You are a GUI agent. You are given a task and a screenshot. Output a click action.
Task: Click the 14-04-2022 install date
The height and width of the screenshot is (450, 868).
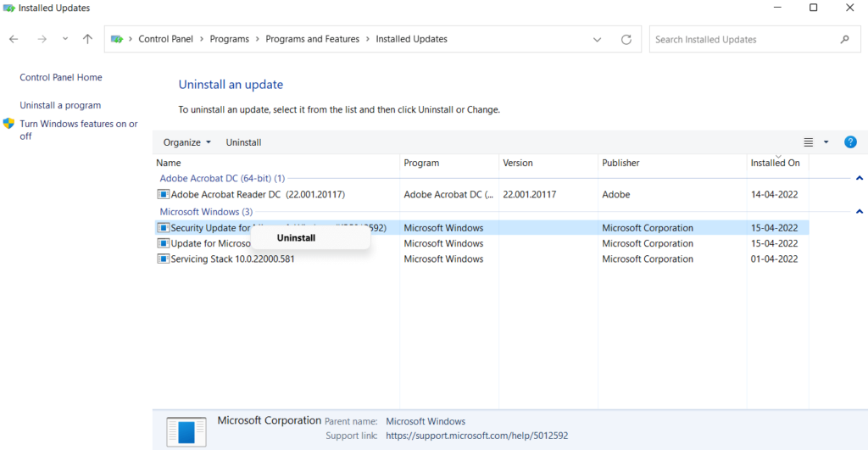[x=774, y=194]
